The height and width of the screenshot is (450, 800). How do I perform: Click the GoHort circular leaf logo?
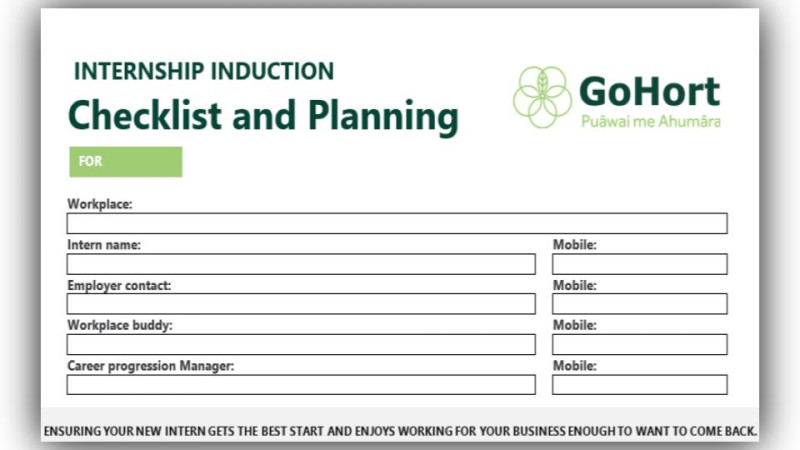[x=542, y=97]
